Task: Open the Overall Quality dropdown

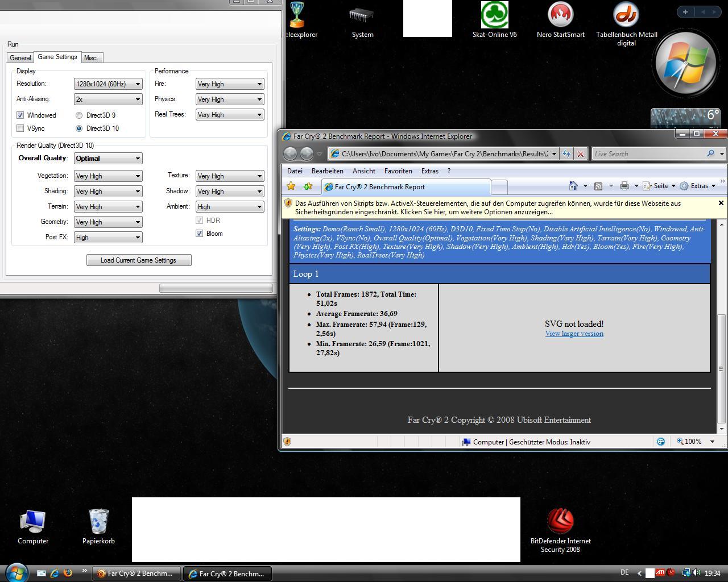Action: click(108, 158)
